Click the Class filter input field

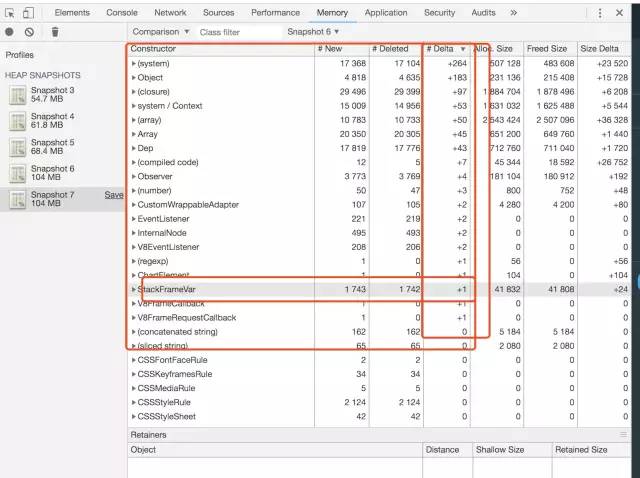(x=239, y=32)
